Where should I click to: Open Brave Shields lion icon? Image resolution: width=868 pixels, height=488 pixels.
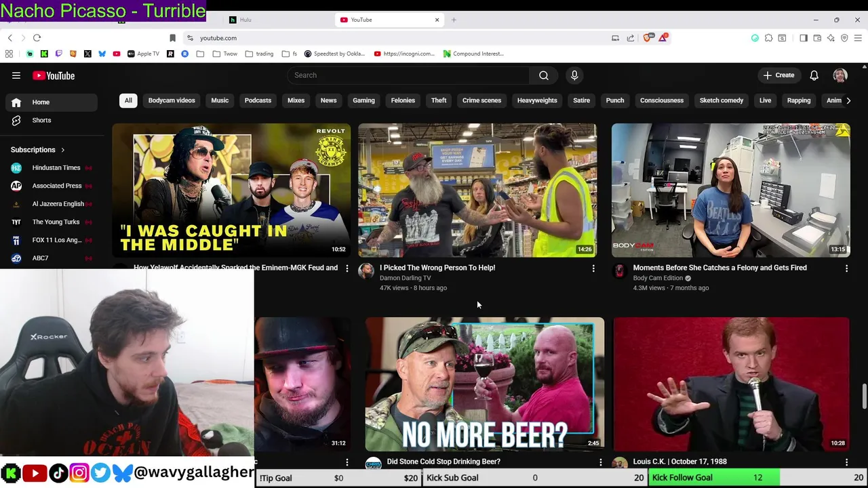648,38
